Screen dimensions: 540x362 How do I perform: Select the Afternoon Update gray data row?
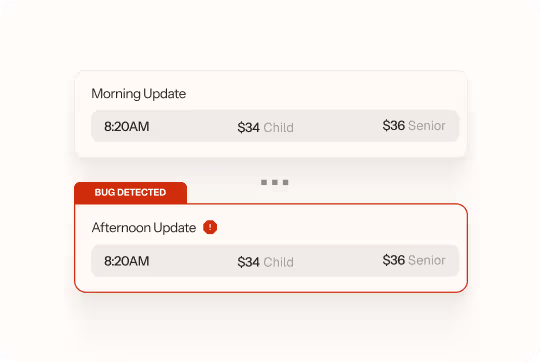(x=275, y=261)
